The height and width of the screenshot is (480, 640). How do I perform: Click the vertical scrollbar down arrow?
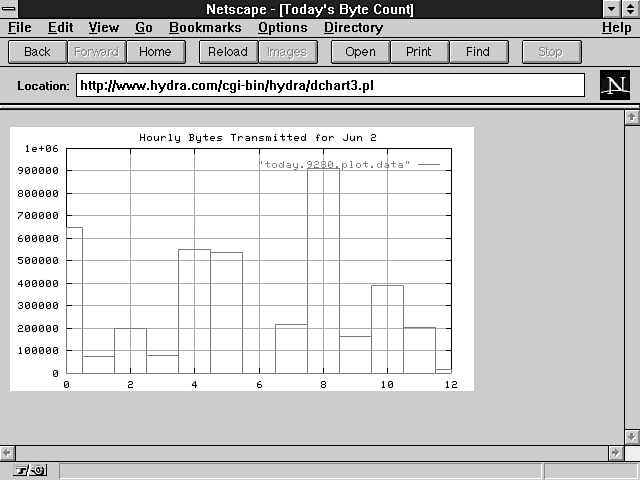click(x=631, y=437)
